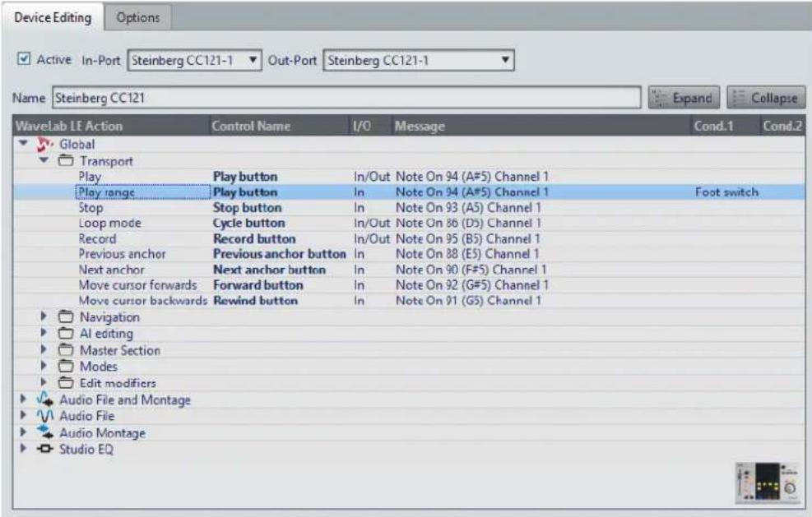
Task: Click the Next anchor button control name
Action: pyautogui.click(x=269, y=270)
